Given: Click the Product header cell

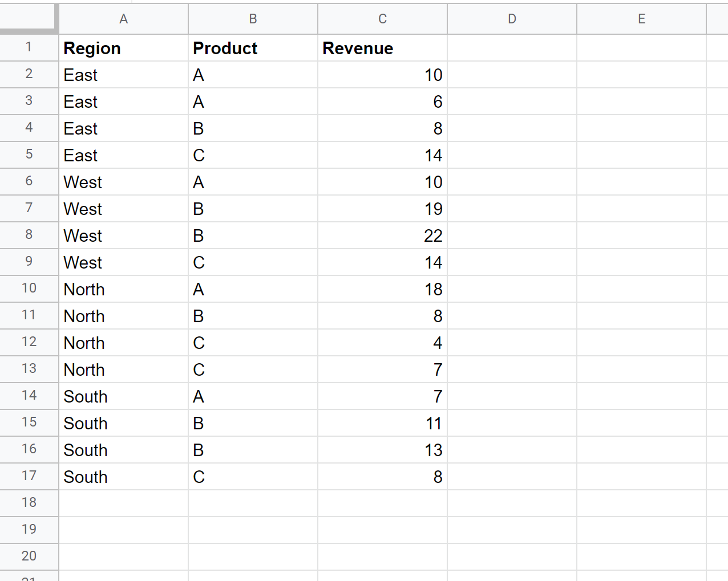Looking at the screenshot, I should tap(253, 48).
